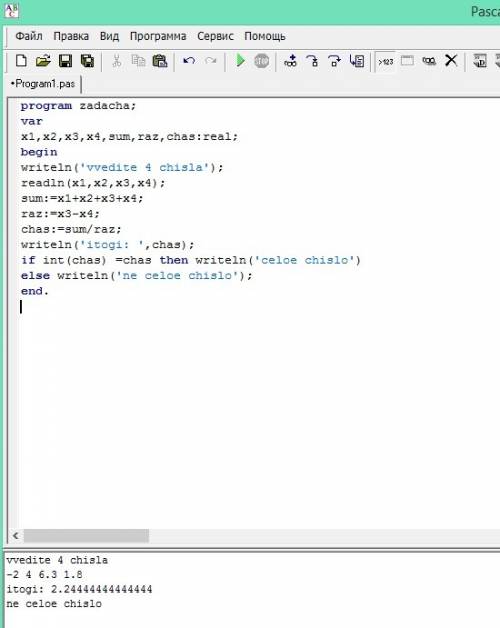Open a file with the folder icon

[43, 61]
